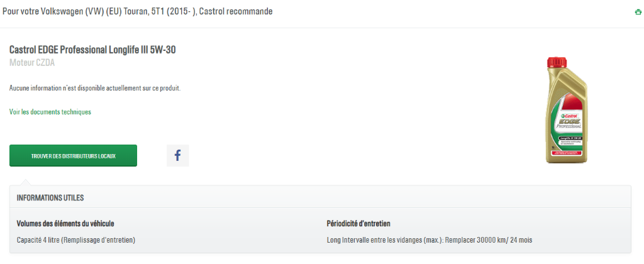Click "Périodicité d'entretien" heading
Image resolution: width=644 pixels, height=264 pixels.
pos(360,223)
